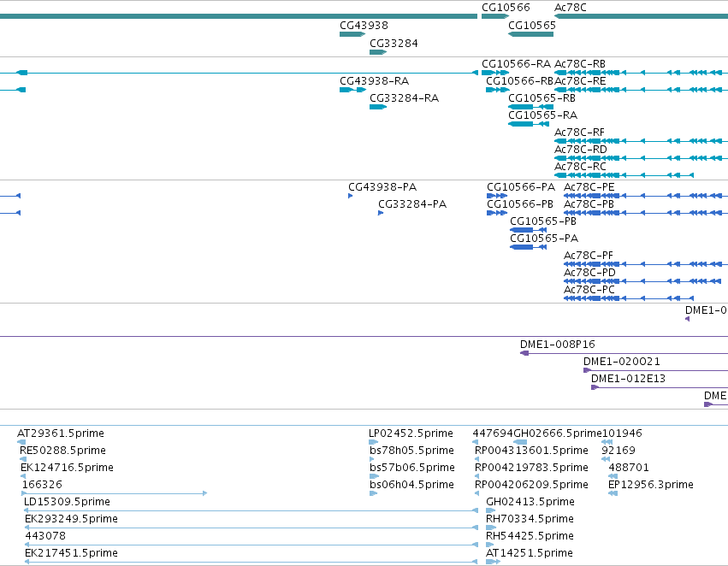Open clone DME1-012E13
Viewport: 728px width, 566px height.
coord(628,379)
